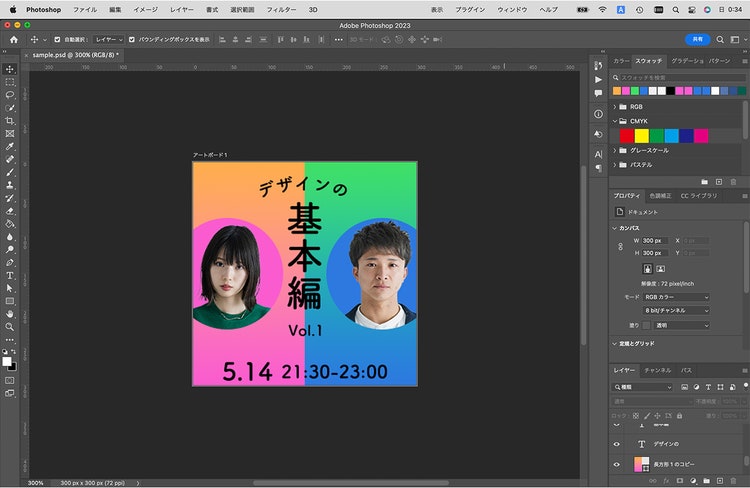This screenshot has width=750, height=488.
Task: Open the レイヤー menu in menu bar
Action: pos(182,10)
